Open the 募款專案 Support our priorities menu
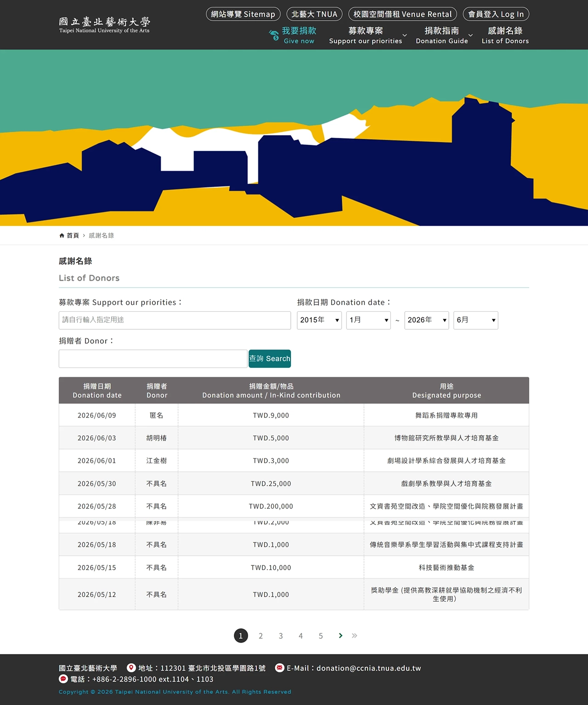Screen dimensions: 588x705 click(366, 35)
